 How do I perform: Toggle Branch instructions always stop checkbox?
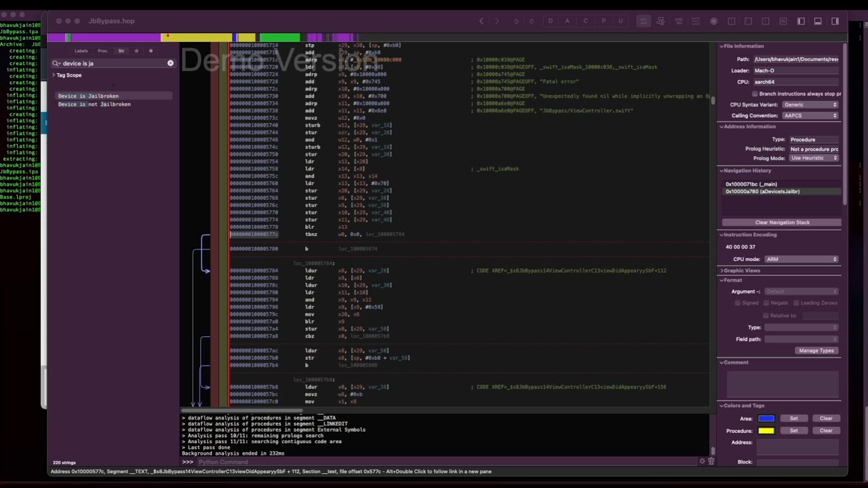[755, 94]
